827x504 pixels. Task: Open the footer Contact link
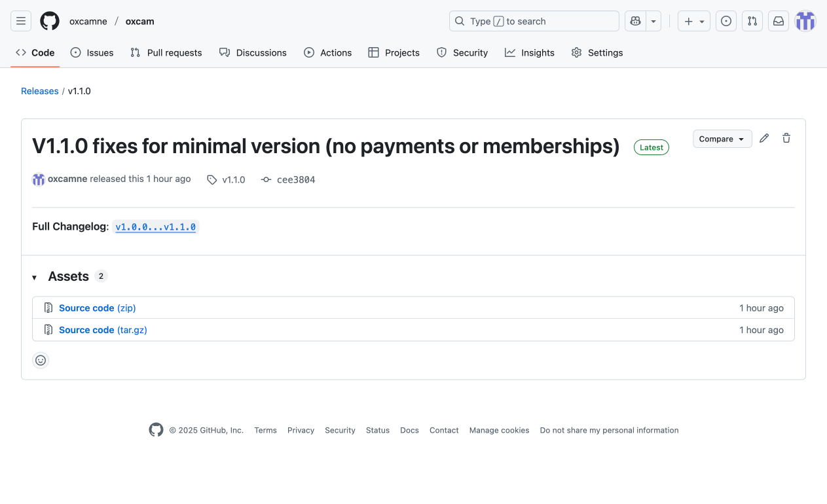444,430
